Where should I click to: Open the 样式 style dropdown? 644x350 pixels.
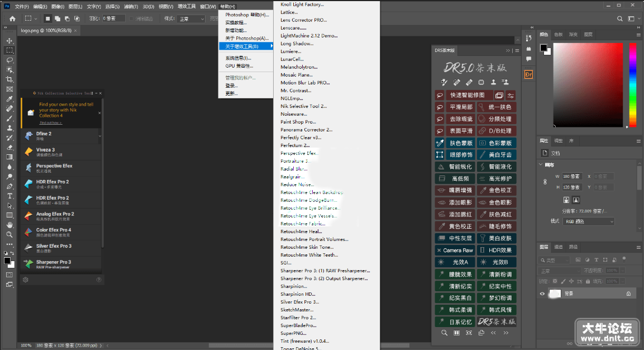192,19
